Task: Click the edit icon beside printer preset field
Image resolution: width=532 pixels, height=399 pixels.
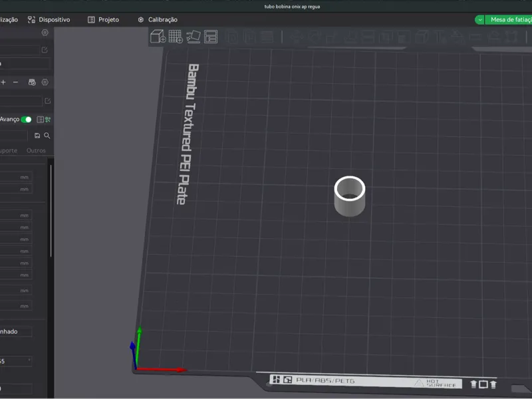Action: [45, 50]
